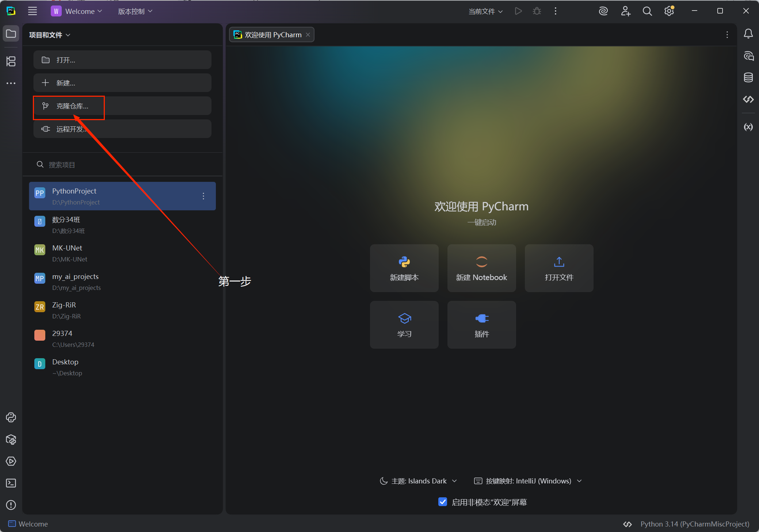Screen dimensions: 759x532
Task: Click Python 3.14 interpreter in status bar
Action: pyautogui.click(x=695, y=524)
